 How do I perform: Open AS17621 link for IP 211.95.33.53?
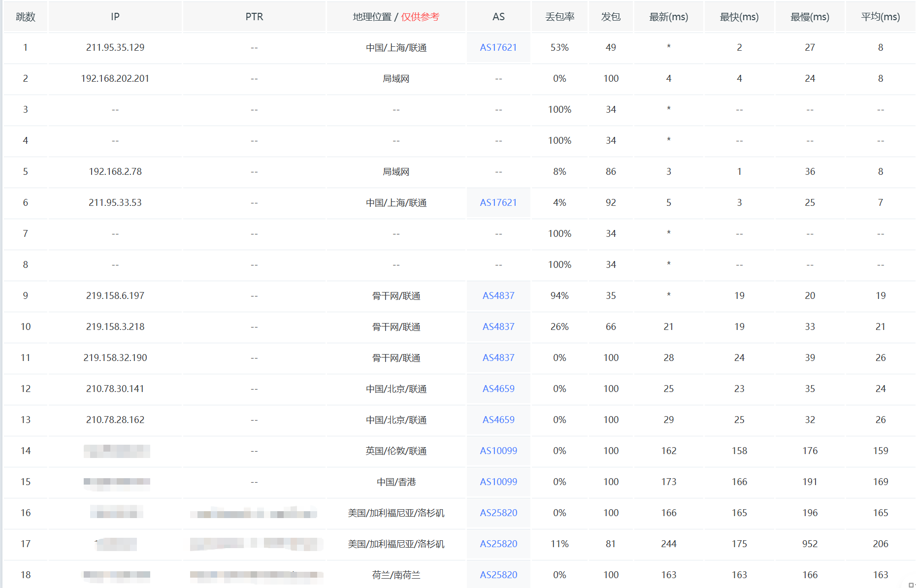498,202
